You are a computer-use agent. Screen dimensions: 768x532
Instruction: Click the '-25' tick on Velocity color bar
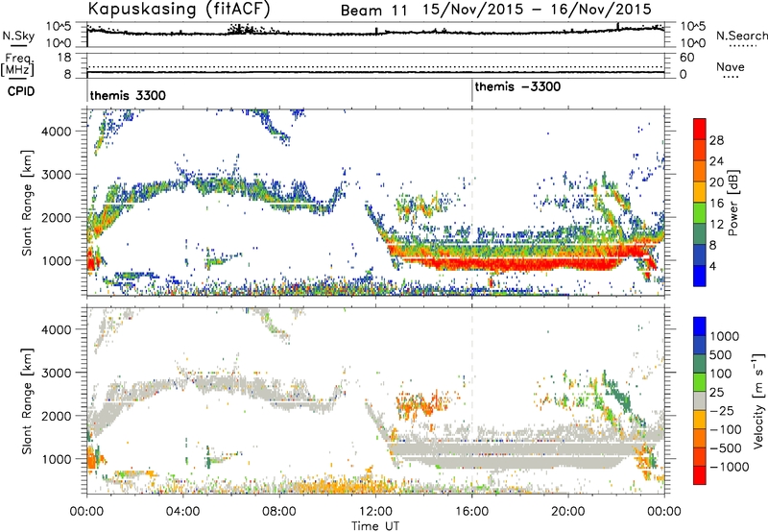pyautogui.click(x=722, y=410)
